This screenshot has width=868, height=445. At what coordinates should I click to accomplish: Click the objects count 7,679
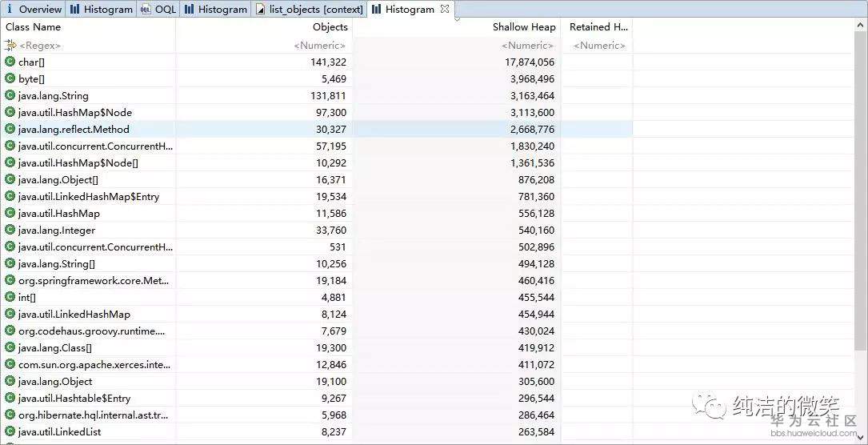(x=334, y=331)
